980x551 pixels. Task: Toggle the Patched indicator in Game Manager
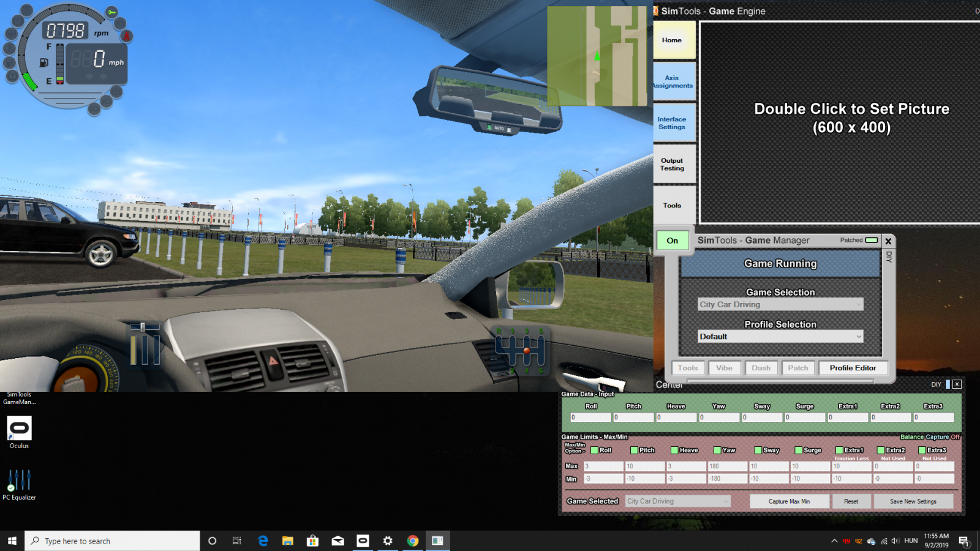click(871, 240)
